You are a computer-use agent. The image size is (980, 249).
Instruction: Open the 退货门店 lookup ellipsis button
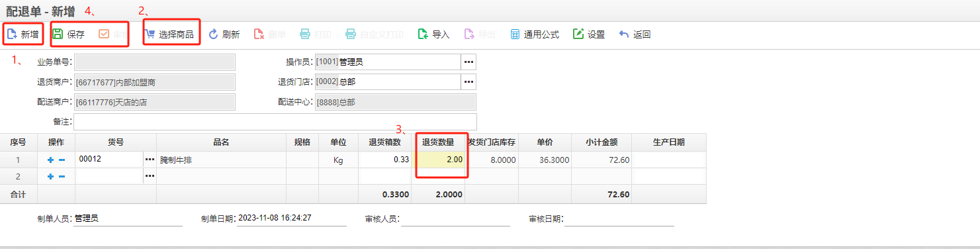tap(468, 82)
